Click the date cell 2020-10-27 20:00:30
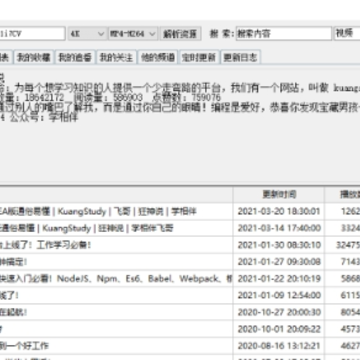The height and width of the screenshot is (360, 360). 279,312
